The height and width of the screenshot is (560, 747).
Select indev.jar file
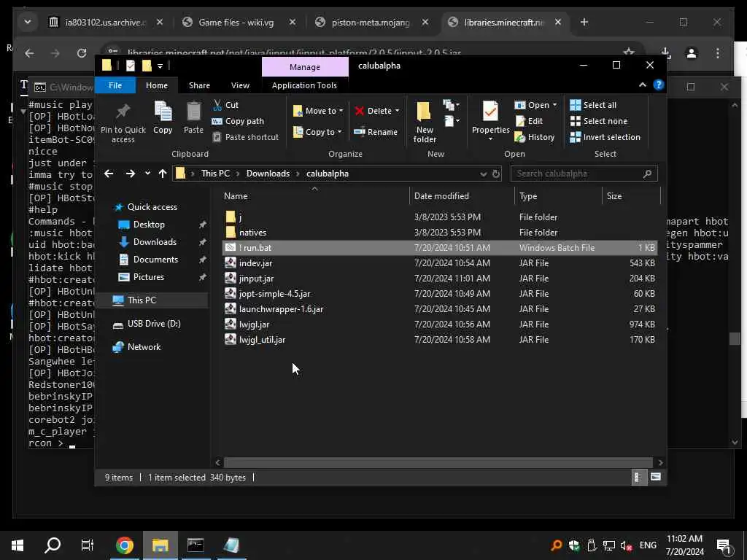coord(255,262)
